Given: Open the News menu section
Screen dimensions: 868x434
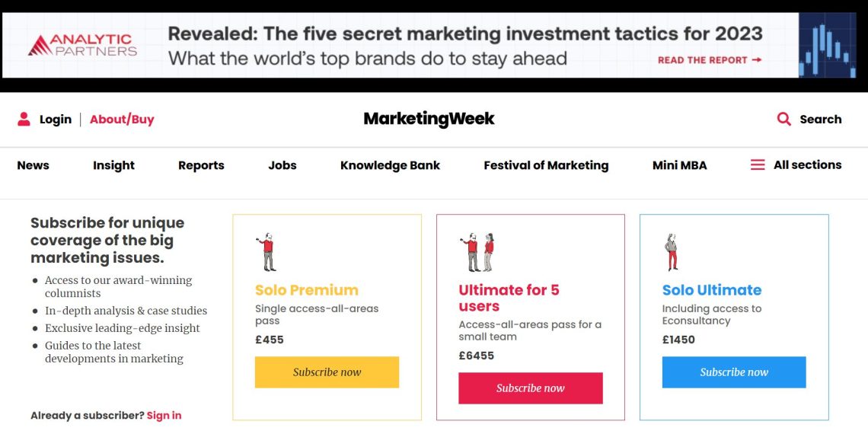Looking at the screenshot, I should (33, 165).
